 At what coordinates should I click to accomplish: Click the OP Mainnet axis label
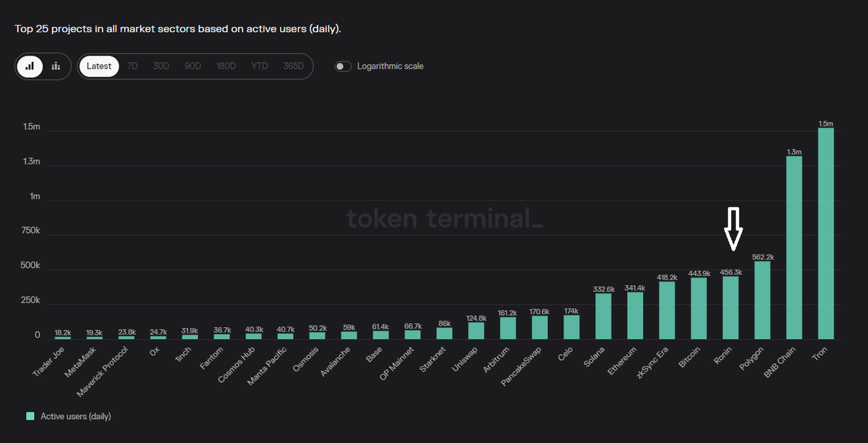point(397,364)
